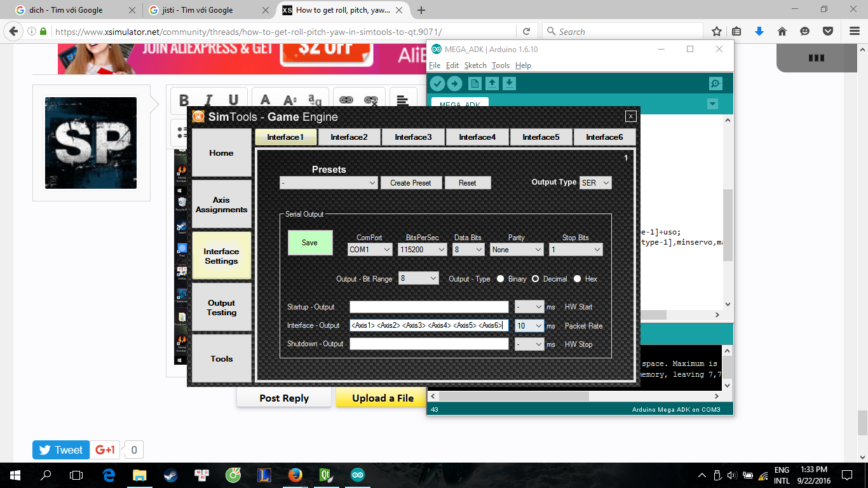Bookmark this page with the star icon
The height and width of the screenshot is (488, 868).
pyautogui.click(x=717, y=31)
